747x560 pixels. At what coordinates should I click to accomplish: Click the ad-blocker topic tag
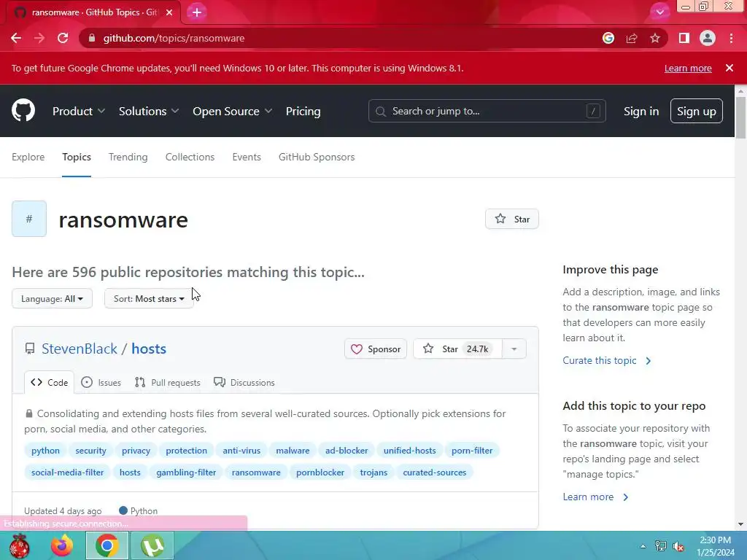tap(347, 451)
